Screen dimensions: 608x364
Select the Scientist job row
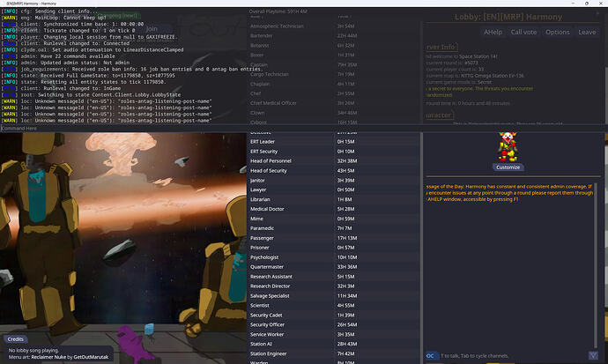pyautogui.click(x=333, y=306)
